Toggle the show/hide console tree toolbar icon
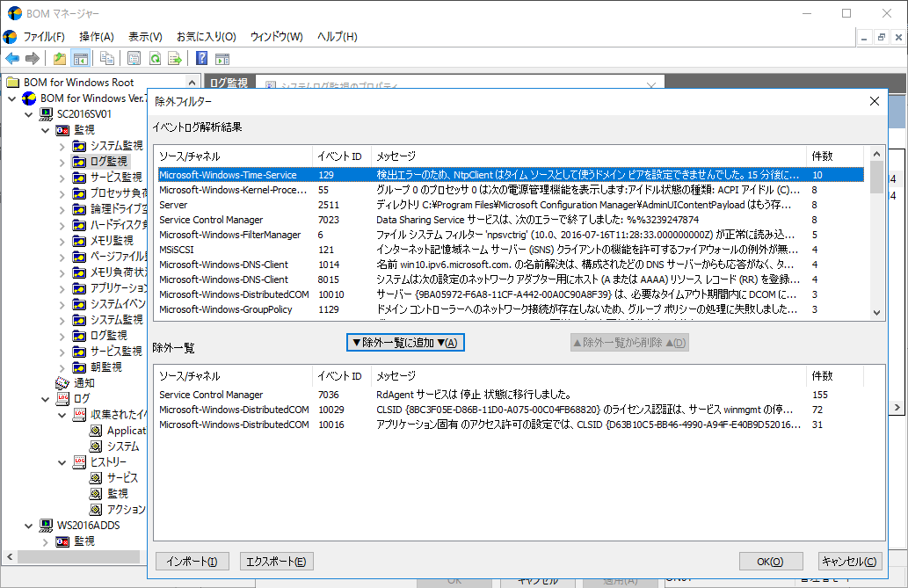This screenshot has width=908, height=588. [x=80, y=59]
